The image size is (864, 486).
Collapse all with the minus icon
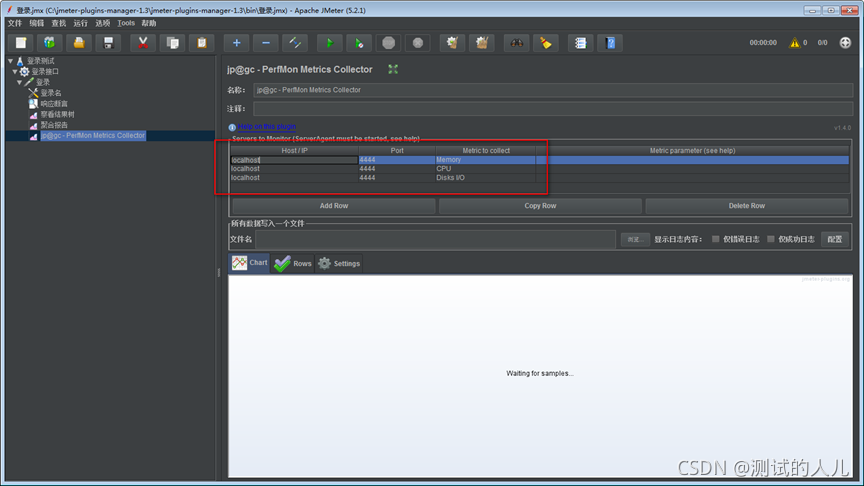[266, 43]
